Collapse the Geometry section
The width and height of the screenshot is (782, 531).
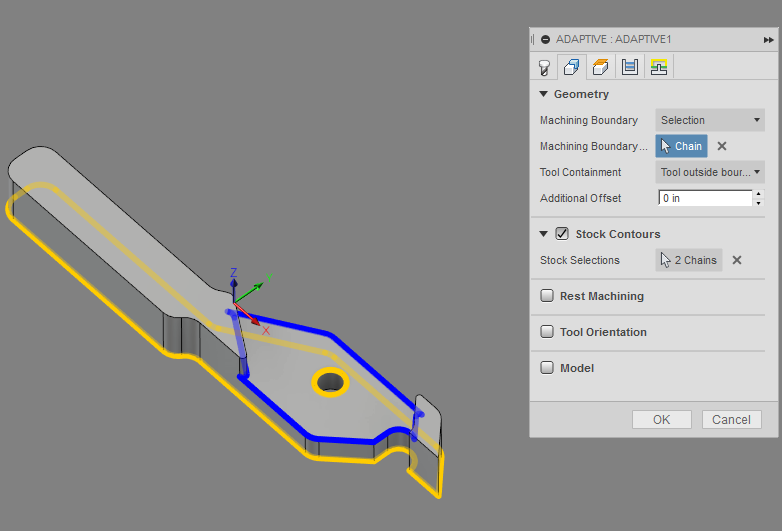point(544,94)
